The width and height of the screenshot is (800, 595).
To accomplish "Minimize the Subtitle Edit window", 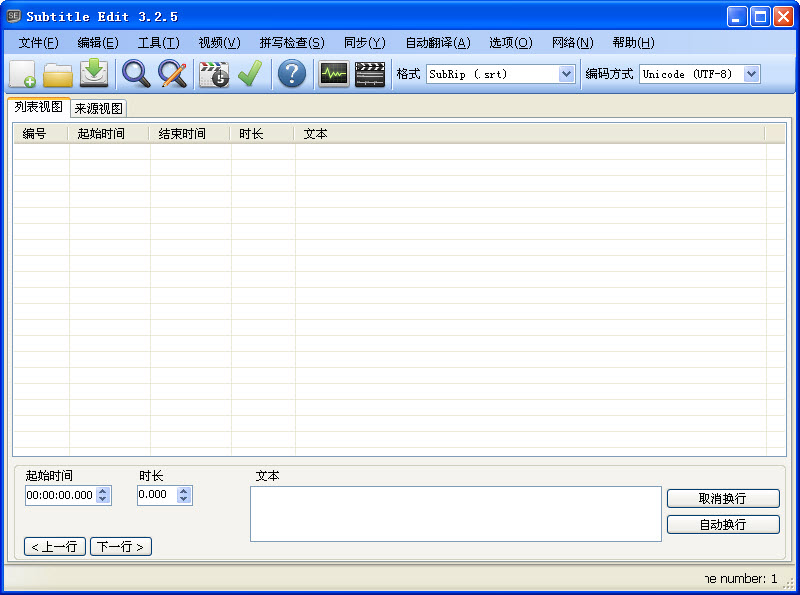I will [x=737, y=17].
